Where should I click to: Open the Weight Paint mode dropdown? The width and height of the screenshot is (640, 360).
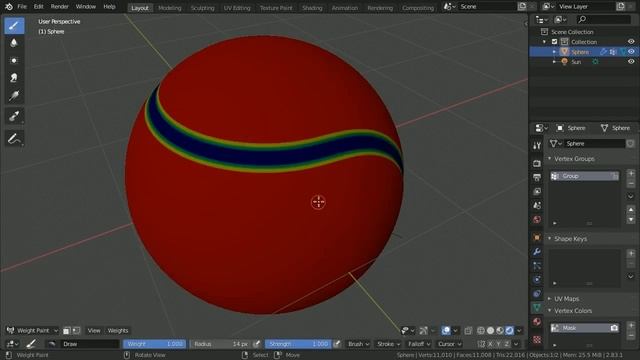[32, 330]
